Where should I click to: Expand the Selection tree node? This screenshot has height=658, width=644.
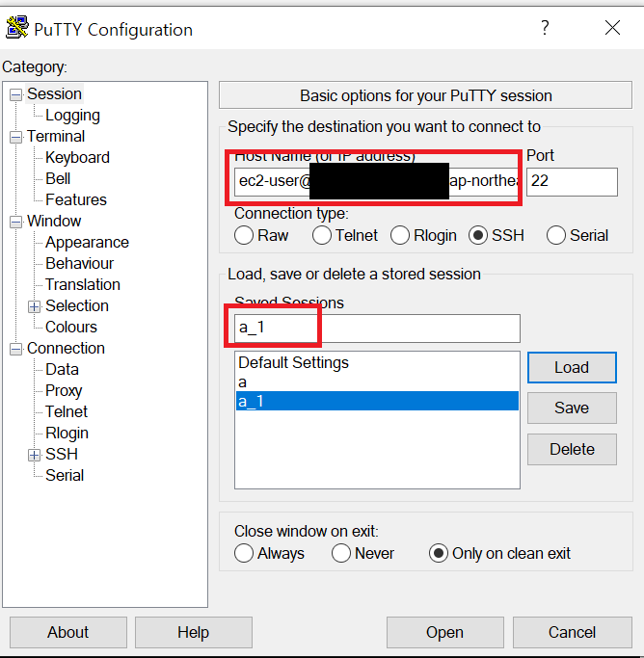(34, 306)
